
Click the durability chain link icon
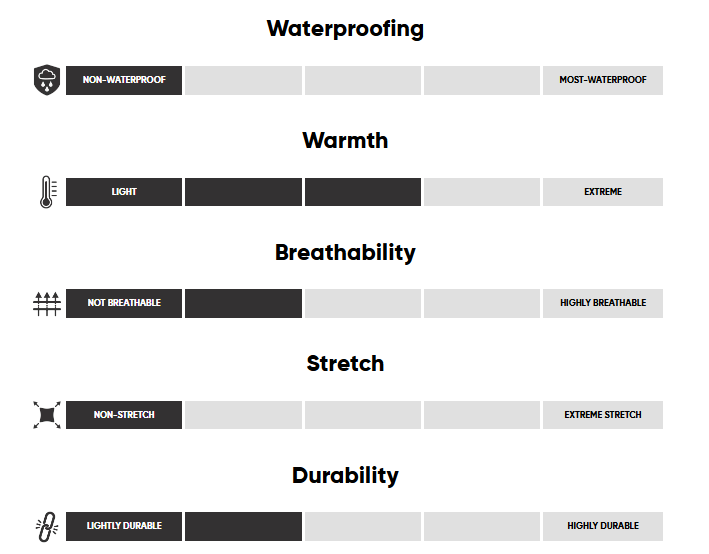[x=46, y=526]
